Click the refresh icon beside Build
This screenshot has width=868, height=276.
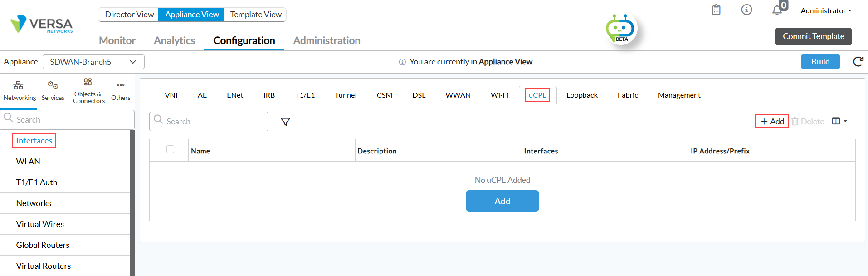(x=858, y=62)
